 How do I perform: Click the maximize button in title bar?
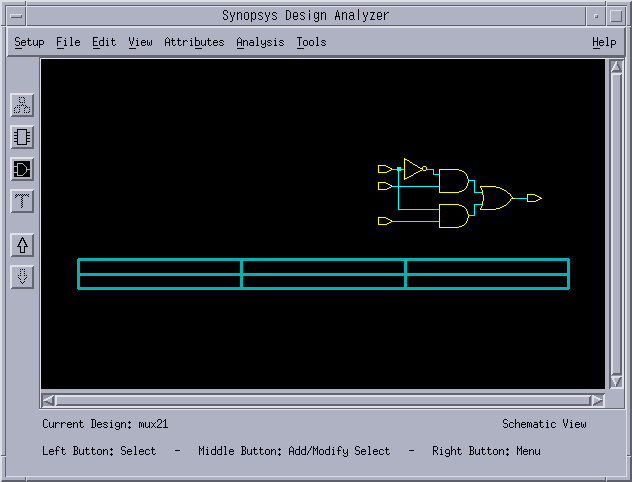[616, 16]
